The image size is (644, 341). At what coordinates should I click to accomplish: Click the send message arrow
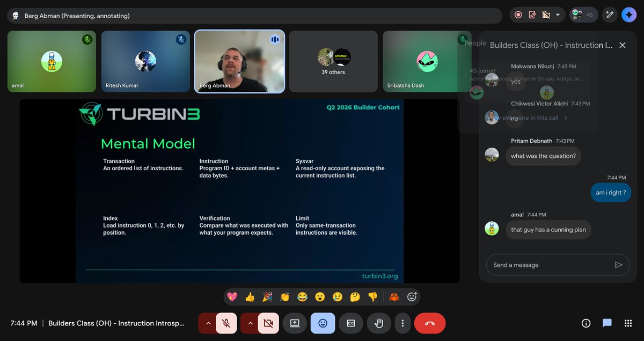point(619,265)
